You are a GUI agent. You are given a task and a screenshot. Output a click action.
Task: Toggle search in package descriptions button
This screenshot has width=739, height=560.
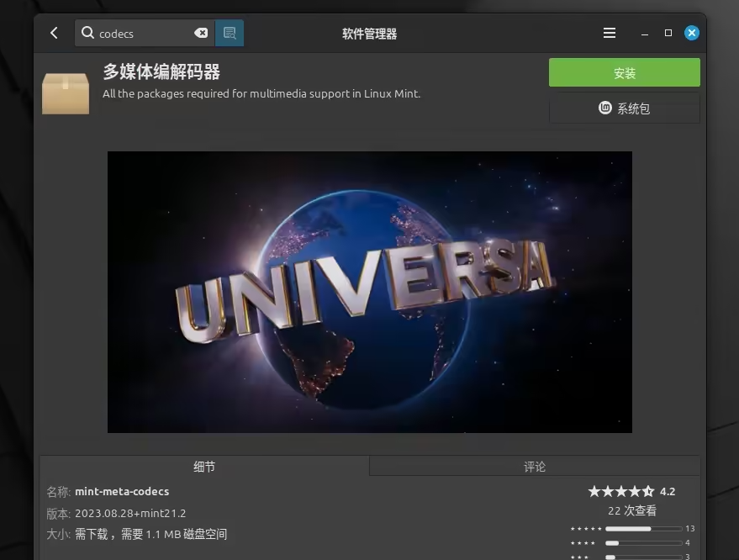tap(230, 33)
